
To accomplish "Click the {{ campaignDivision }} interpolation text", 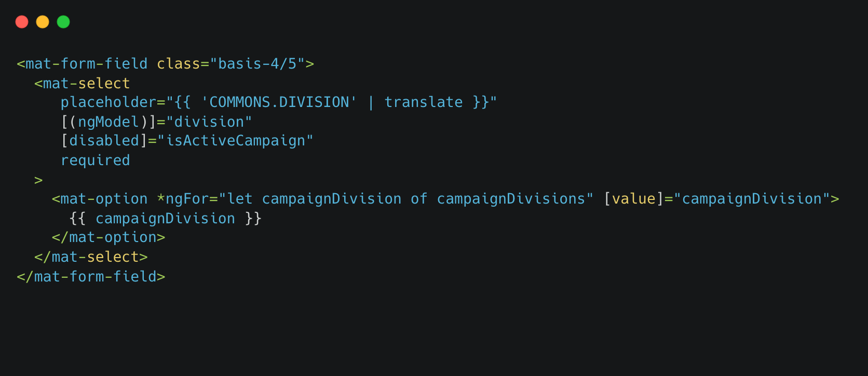I will tap(166, 218).
